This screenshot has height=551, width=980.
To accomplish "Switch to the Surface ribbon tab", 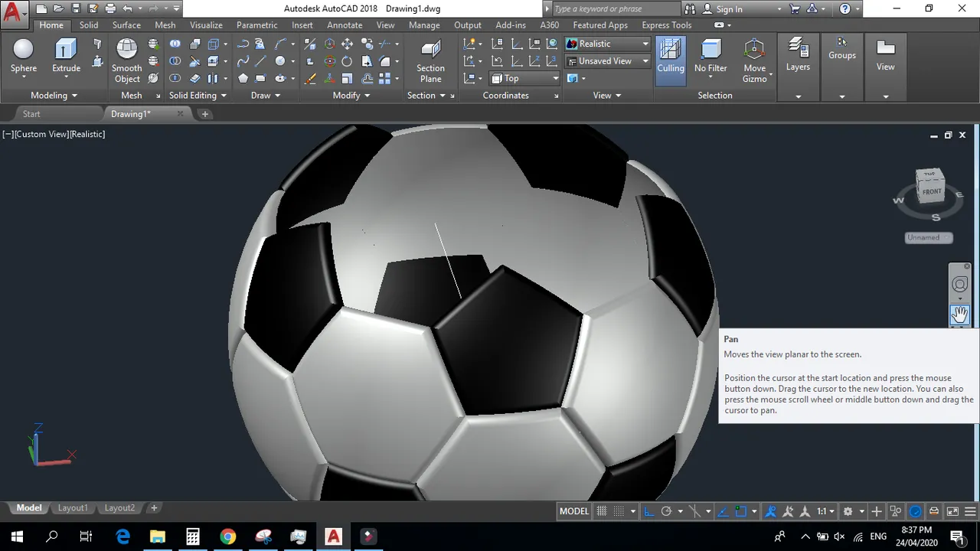I will click(126, 24).
